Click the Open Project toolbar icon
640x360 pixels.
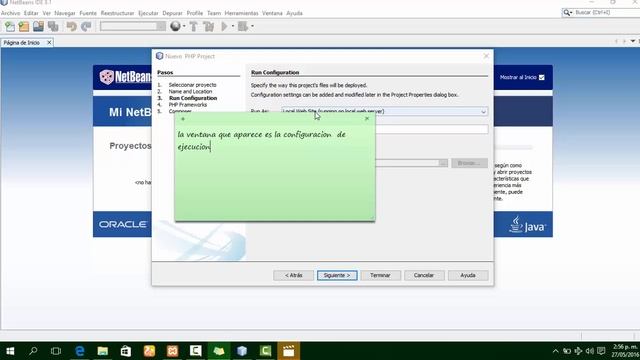click(x=38, y=27)
